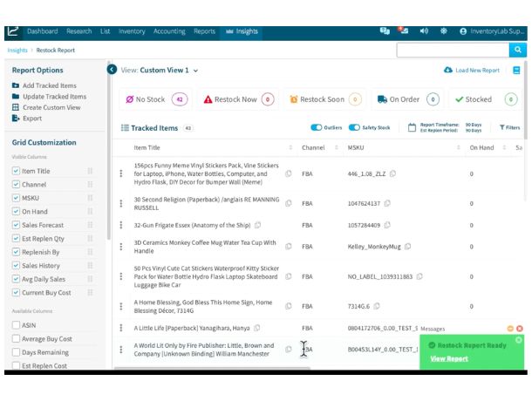Screen dimensions: 532x401
Task: Sort by Item Title column arrows
Action: (290, 147)
